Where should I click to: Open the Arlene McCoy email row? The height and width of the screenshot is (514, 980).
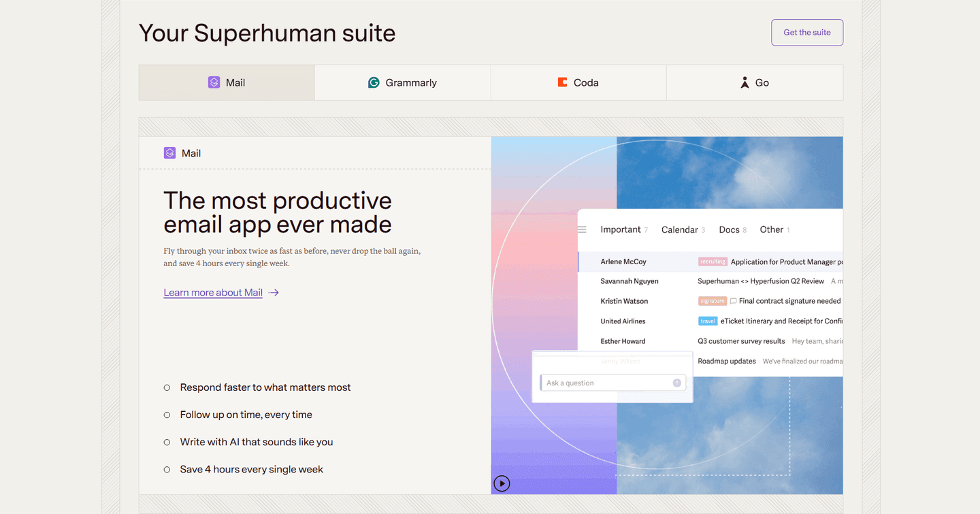pyautogui.click(x=710, y=261)
